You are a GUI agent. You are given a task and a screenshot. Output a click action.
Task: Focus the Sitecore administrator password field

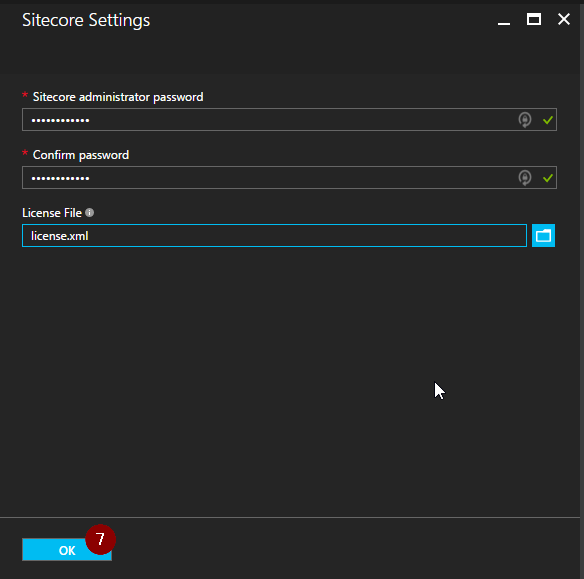[x=289, y=120]
